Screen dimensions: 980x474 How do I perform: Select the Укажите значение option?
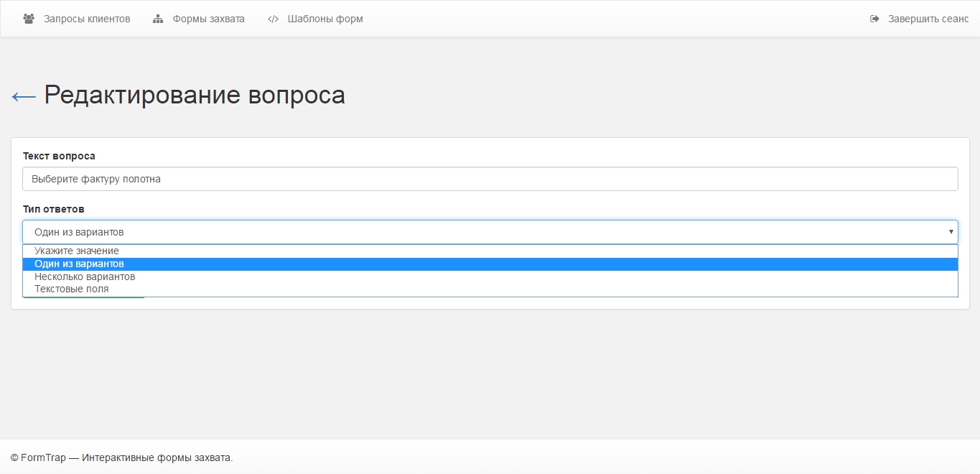[77, 251]
